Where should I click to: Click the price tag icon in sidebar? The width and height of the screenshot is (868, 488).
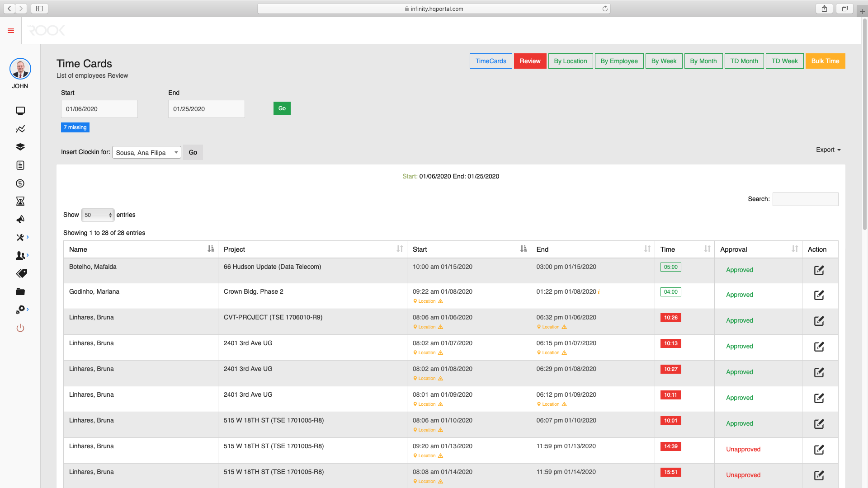pyautogui.click(x=20, y=273)
